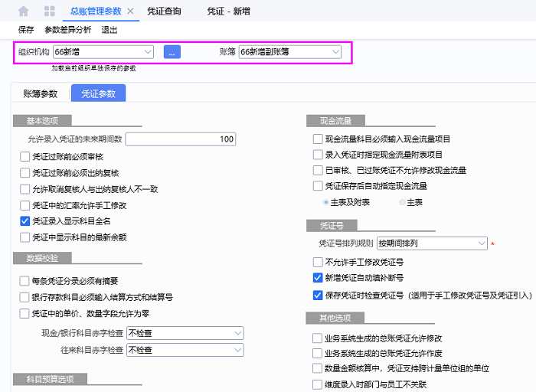Expand the 账簿 dropdown
The image size is (536, 392).
coord(335,52)
